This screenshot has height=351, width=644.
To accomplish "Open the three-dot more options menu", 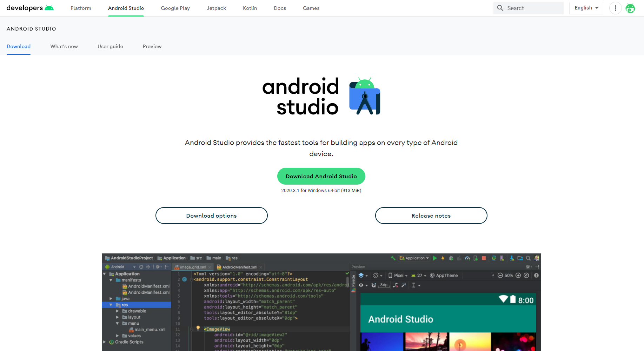I will pos(615,8).
